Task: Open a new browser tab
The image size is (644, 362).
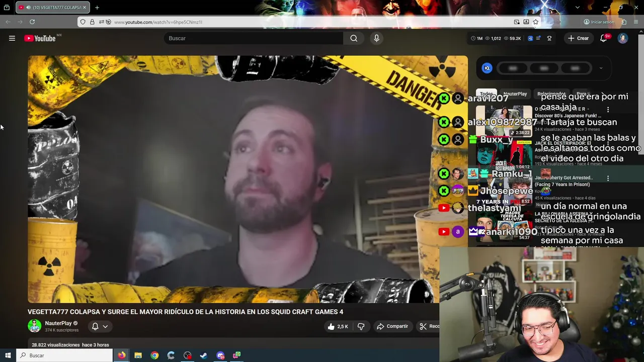Action: (97, 8)
